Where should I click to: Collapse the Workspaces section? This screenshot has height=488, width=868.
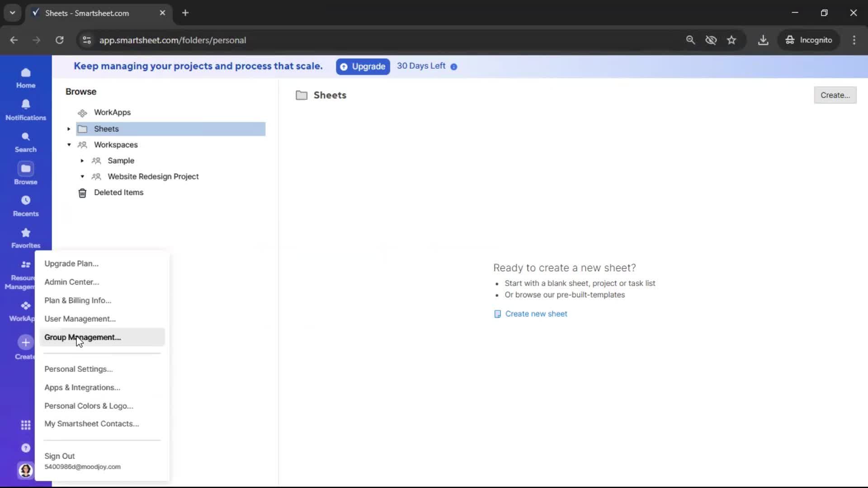coord(69,145)
